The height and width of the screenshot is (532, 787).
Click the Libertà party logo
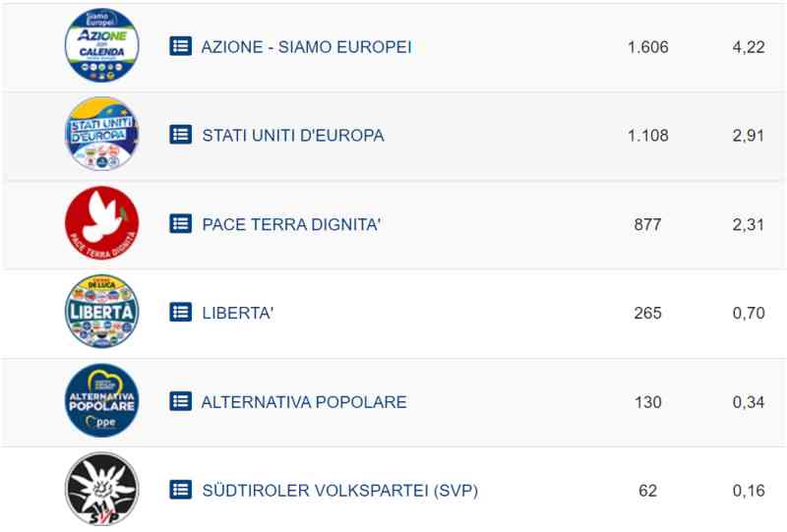101,312
